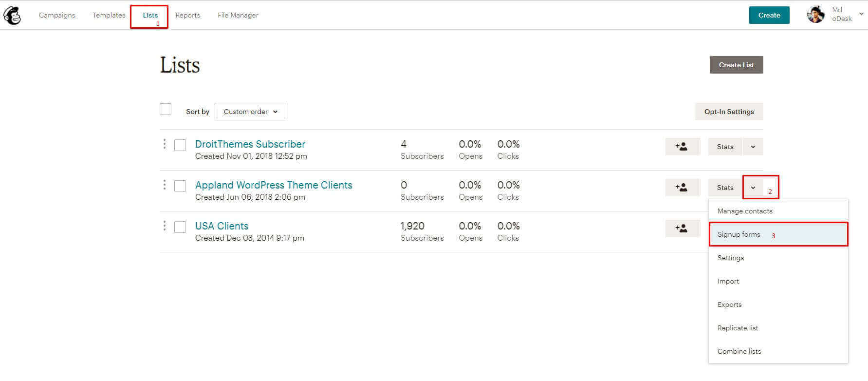Click add-subscriber icon for USA Clients
This screenshot has width=868, height=381.
click(x=682, y=229)
